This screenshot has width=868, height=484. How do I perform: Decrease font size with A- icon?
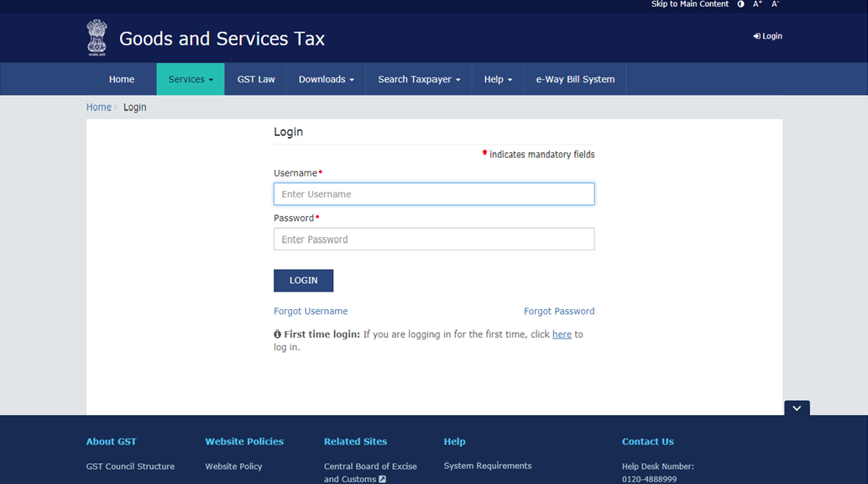pyautogui.click(x=775, y=4)
